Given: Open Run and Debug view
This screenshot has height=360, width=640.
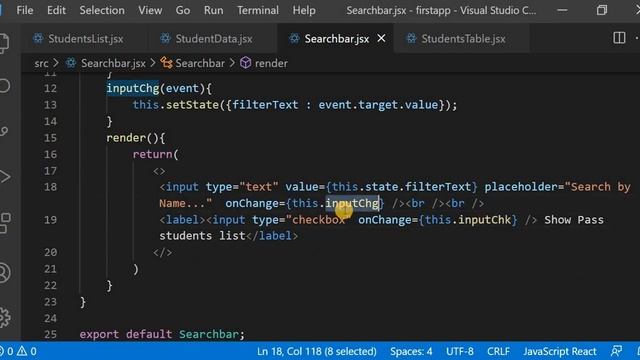Looking at the screenshot, I should tap(4, 177).
